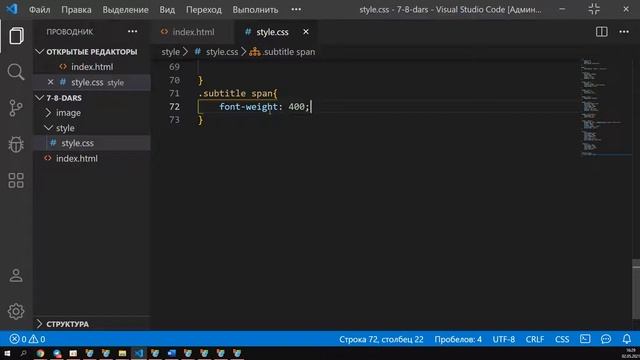
Task: Open editor more actions ellipsis
Action: tap(624, 31)
